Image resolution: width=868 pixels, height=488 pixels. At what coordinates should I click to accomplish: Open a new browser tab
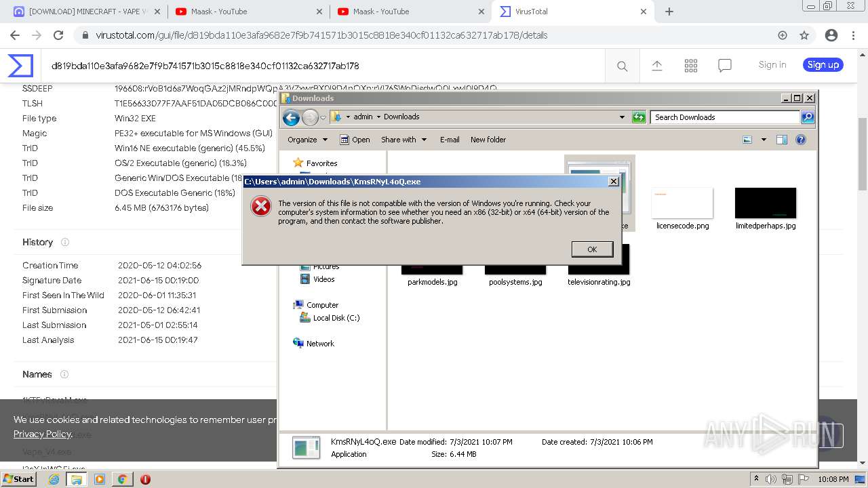pos(669,12)
